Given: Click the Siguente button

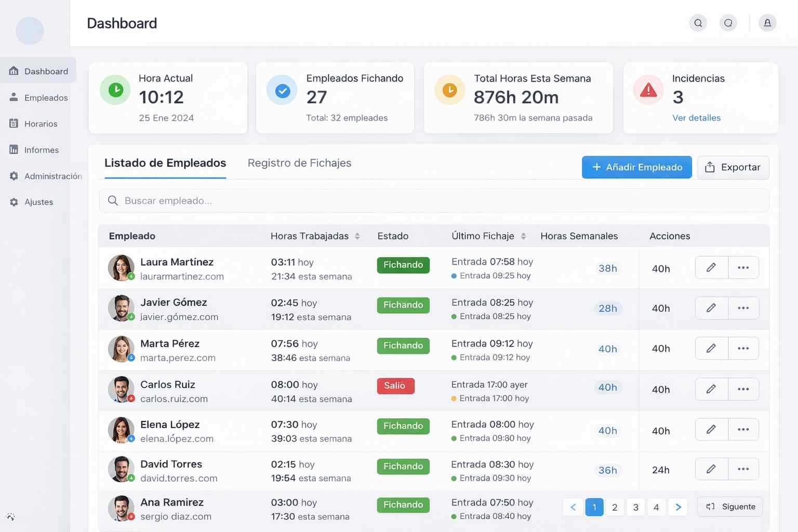Looking at the screenshot, I should click(x=730, y=507).
